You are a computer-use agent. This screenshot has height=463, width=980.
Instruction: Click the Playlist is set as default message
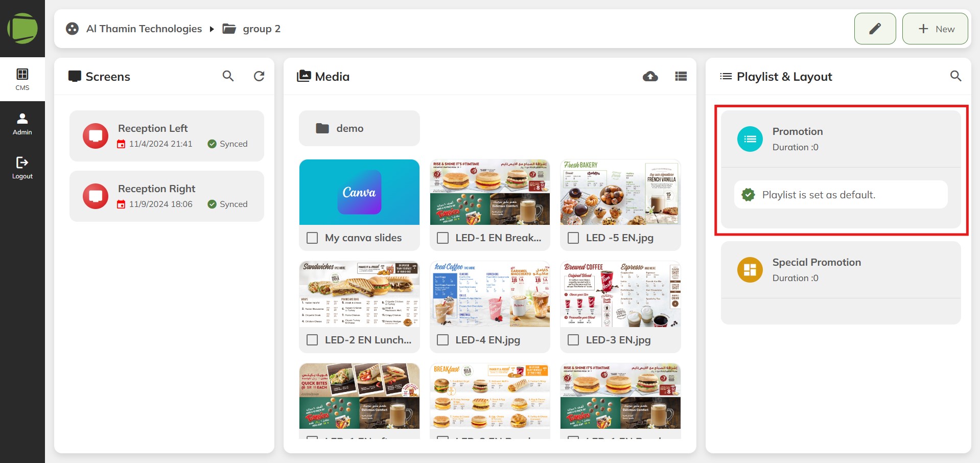point(841,194)
